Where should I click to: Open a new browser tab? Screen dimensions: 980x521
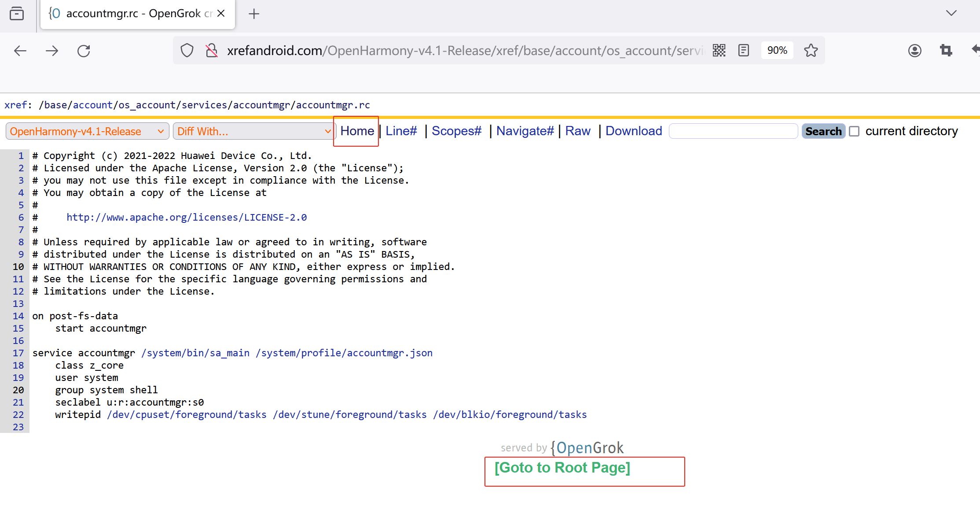254,14
